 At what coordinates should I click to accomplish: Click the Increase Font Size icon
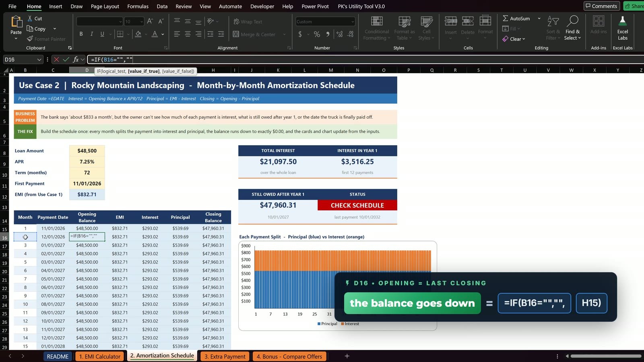tap(150, 21)
